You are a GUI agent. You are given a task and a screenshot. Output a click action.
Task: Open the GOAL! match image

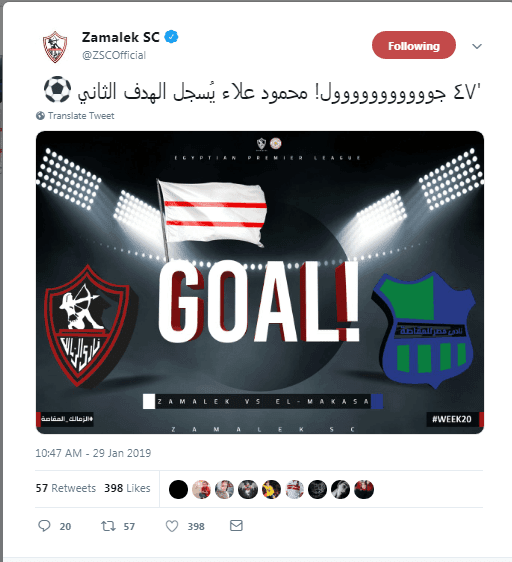[260, 282]
